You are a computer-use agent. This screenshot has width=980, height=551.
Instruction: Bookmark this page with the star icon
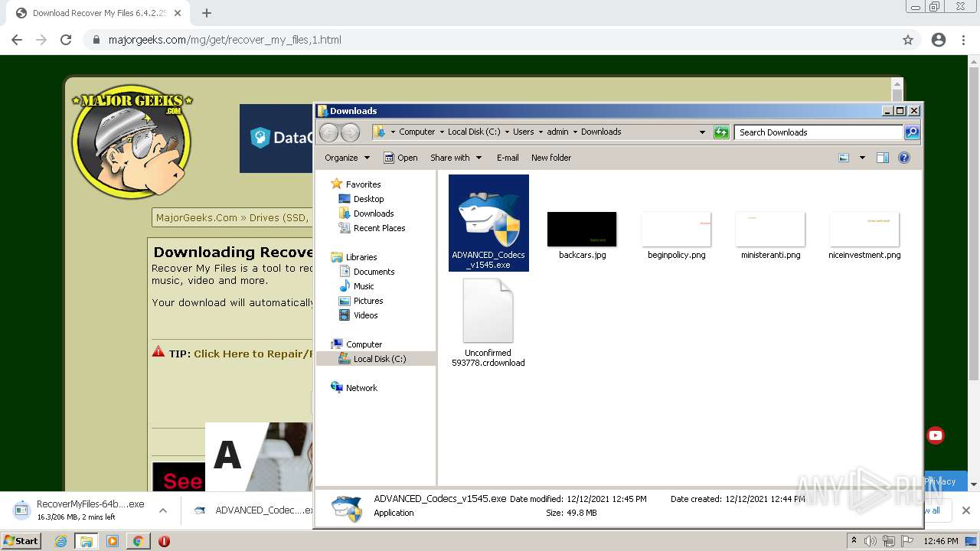click(908, 40)
